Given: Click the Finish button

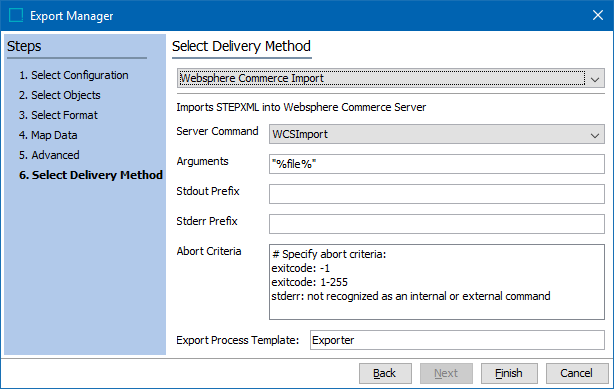Looking at the screenshot, I should click(x=509, y=373).
